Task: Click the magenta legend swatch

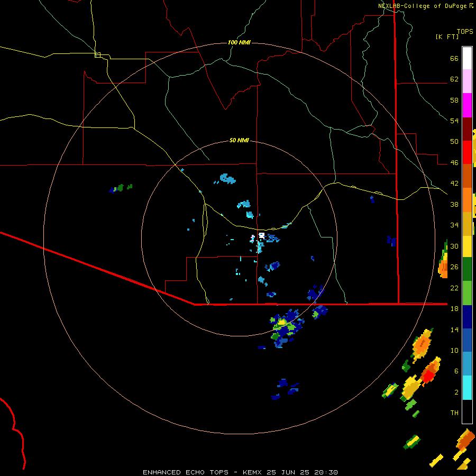Action: [x=467, y=105]
